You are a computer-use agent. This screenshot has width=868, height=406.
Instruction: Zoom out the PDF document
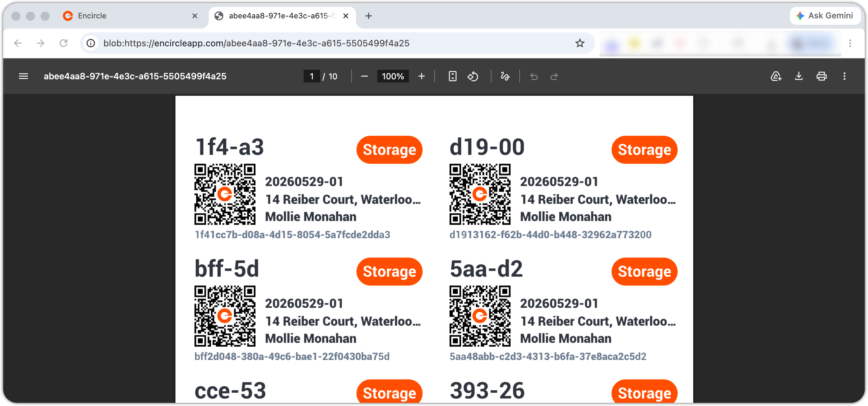[364, 76]
